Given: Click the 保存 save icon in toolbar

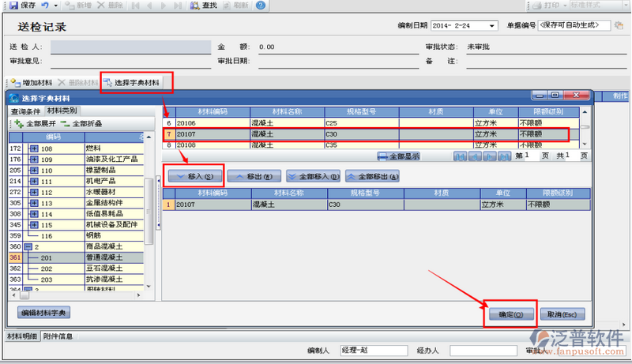Looking at the screenshot, I should click(13, 6).
